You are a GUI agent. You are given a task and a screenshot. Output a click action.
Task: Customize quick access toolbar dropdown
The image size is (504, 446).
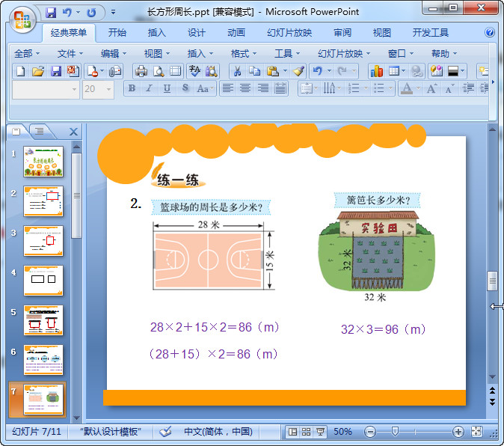pyautogui.click(x=113, y=13)
